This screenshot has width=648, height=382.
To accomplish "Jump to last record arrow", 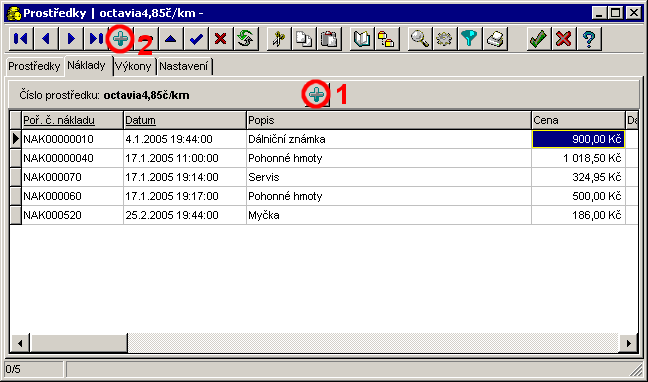I will click(x=96, y=39).
